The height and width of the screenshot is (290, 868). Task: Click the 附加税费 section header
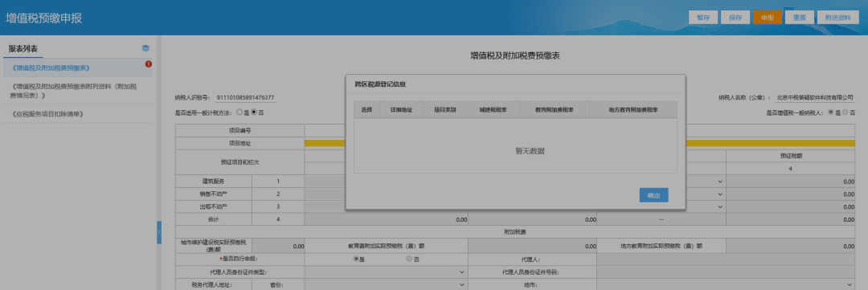click(x=515, y=232)
